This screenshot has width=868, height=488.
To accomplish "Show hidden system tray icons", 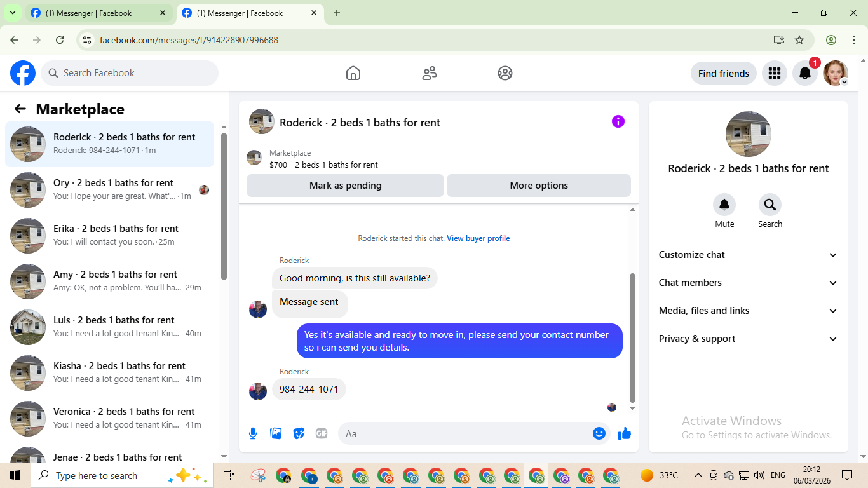I will pyautogui.click(x=698, y=475).
